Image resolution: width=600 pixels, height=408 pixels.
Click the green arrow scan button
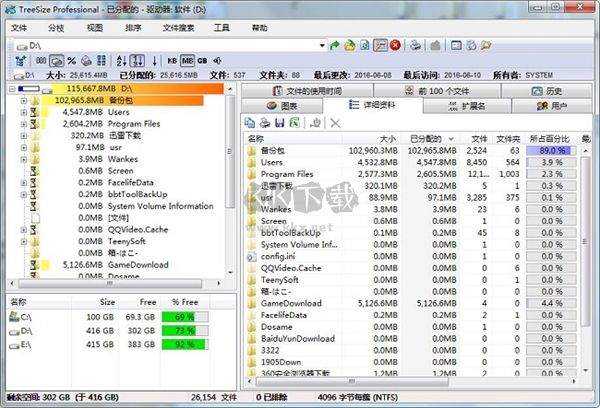click(x=334, y=46)
